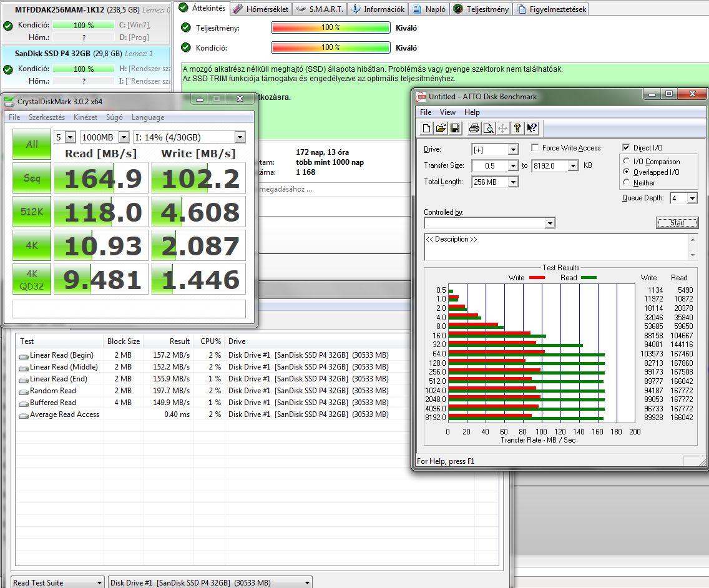Click MTFDDAK256MAM Kondíció 100% green bar
Viewport: 709px width, 588px height.
84,26
